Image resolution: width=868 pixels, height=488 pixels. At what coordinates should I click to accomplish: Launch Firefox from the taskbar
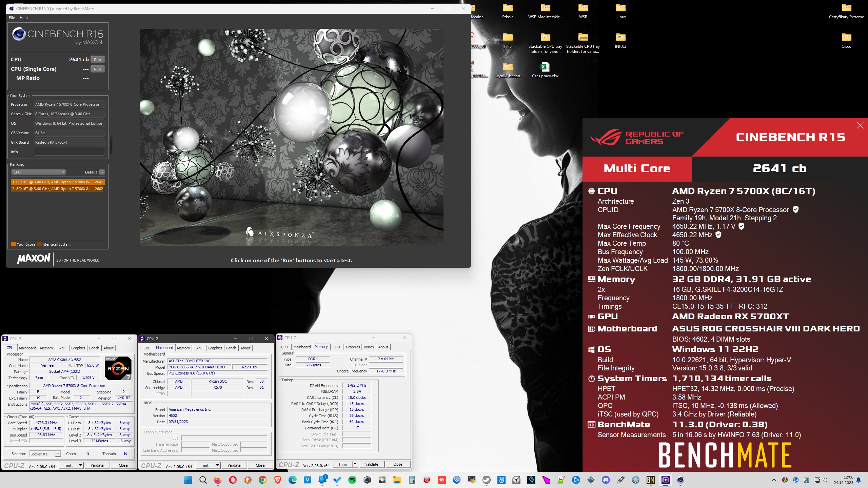(218, 480)
